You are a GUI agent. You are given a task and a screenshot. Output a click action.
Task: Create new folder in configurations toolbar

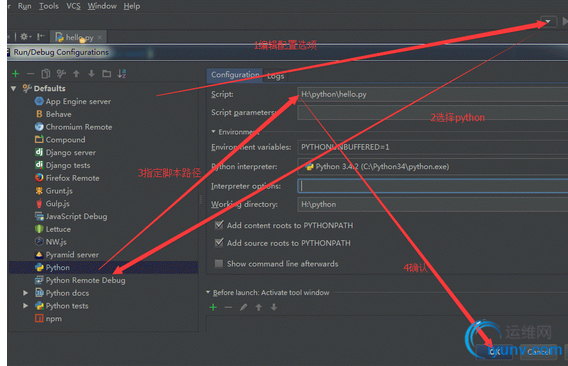[106, 74]
